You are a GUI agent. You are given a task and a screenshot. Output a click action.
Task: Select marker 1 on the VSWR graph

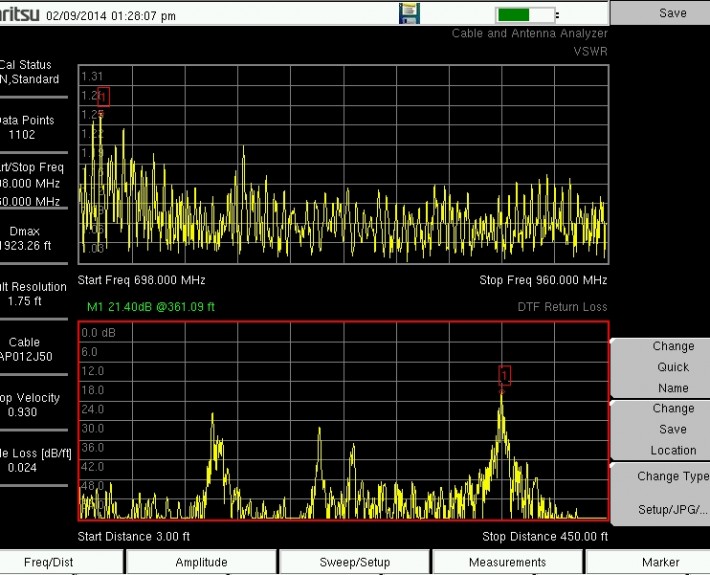click(103, 97)
